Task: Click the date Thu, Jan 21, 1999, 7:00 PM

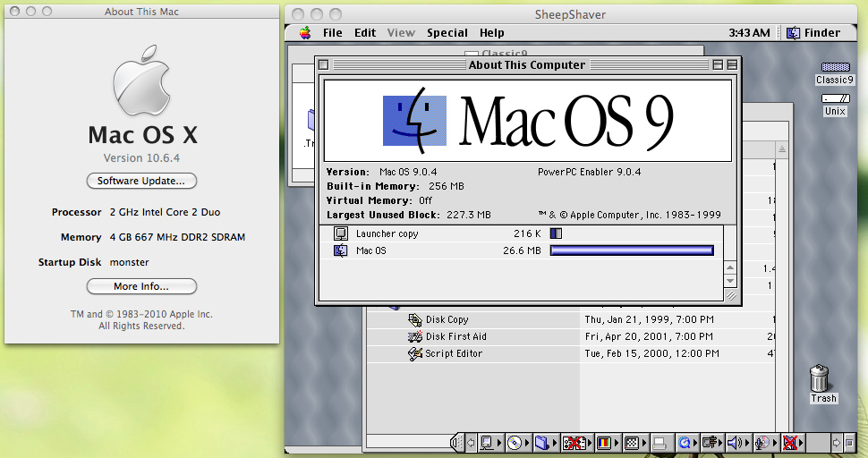Action: (650, 319)
